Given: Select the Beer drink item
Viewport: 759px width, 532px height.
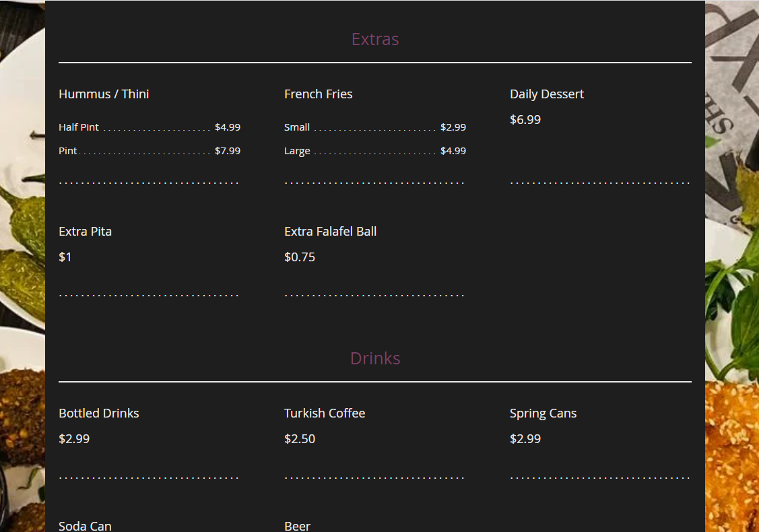Looking at the screenshot, I should (x=297, y=525).
